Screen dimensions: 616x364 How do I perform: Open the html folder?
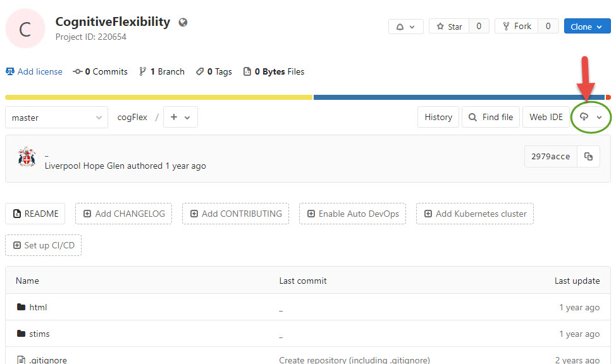38,307
